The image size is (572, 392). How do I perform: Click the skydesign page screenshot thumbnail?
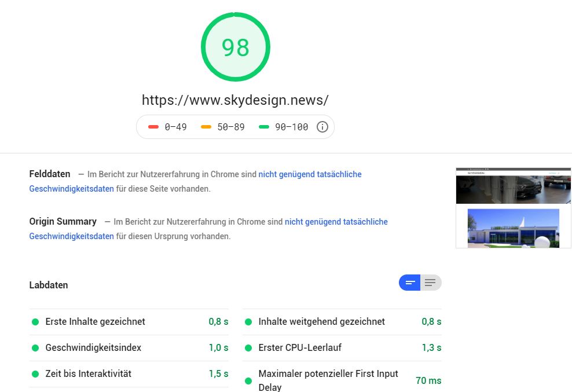[513, 208]
